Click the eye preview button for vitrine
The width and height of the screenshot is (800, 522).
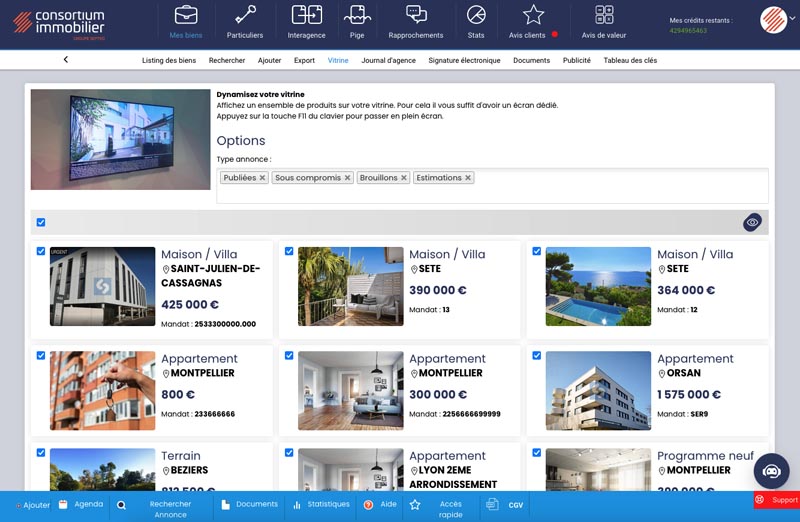coord(753,222)
